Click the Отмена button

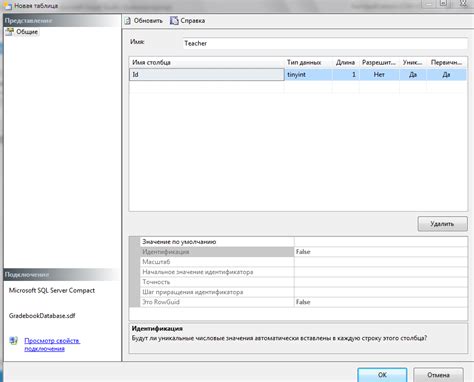438,375
